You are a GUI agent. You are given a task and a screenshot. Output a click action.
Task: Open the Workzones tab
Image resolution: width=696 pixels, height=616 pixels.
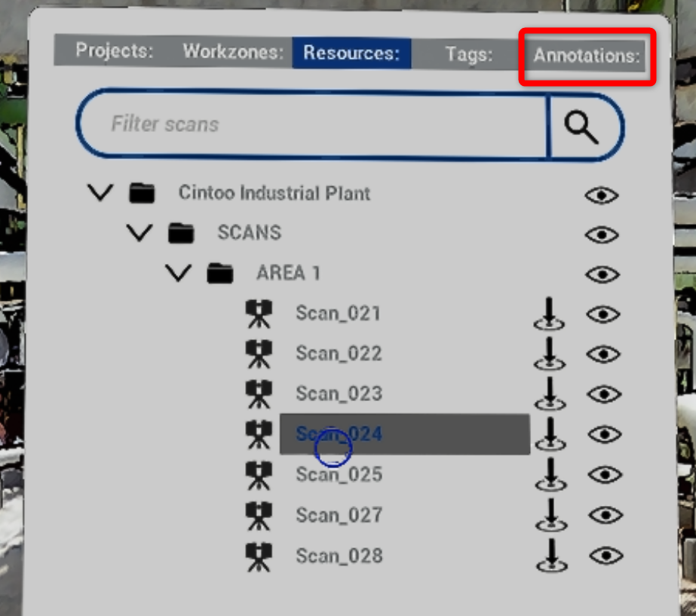click(x=232, y=53)
